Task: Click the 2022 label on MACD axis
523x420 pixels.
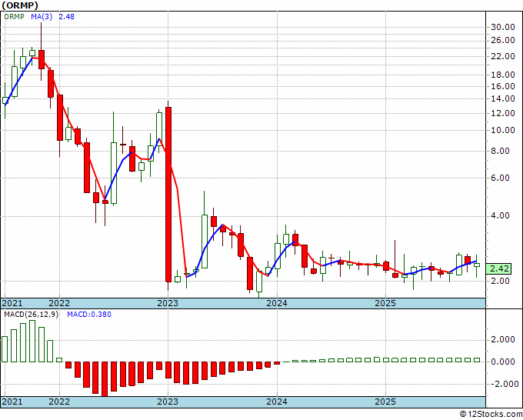Action: pyautogui.click(x=59, y=402)
